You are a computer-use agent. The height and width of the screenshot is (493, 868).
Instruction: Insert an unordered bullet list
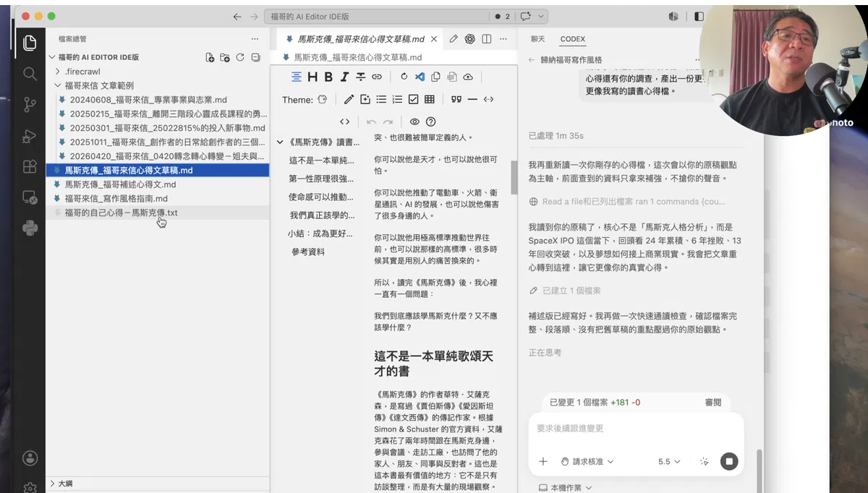click(381, 99)
